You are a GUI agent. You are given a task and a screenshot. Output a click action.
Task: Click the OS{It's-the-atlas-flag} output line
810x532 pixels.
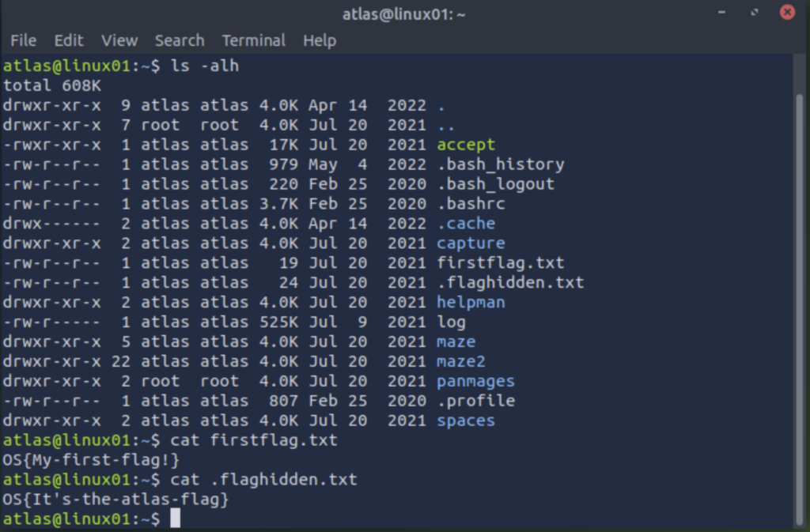click(115, 499)
